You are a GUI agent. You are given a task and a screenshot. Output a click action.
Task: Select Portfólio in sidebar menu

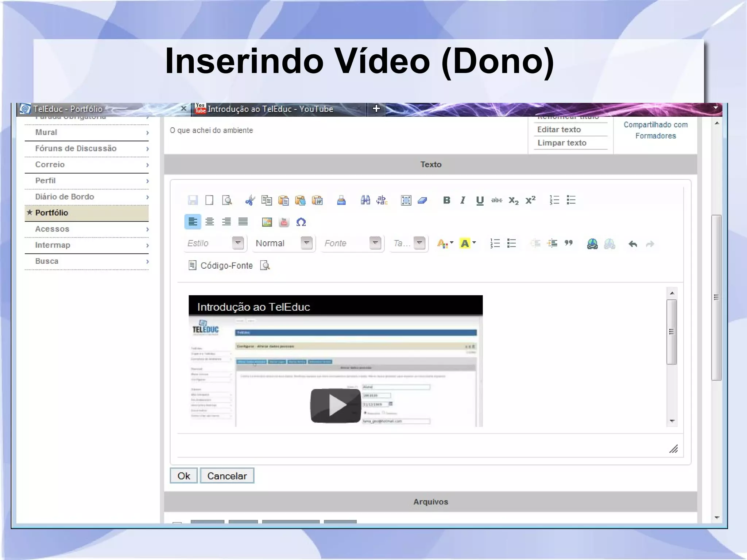click(87, 213)
